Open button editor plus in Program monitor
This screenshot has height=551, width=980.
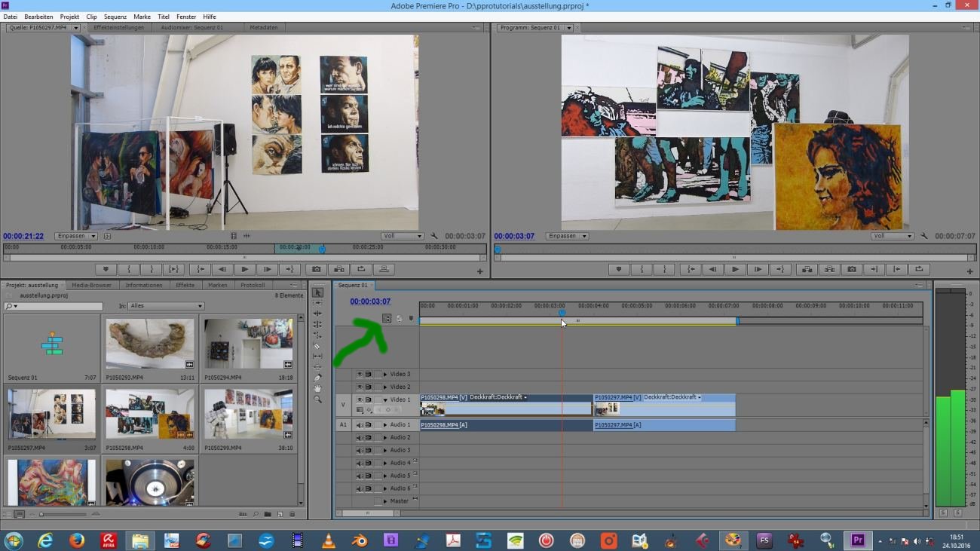tap(970, 271)
